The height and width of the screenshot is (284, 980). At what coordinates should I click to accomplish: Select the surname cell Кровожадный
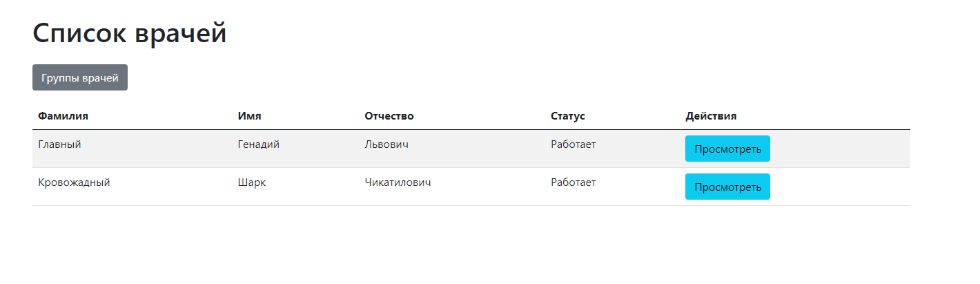(74, 182)
